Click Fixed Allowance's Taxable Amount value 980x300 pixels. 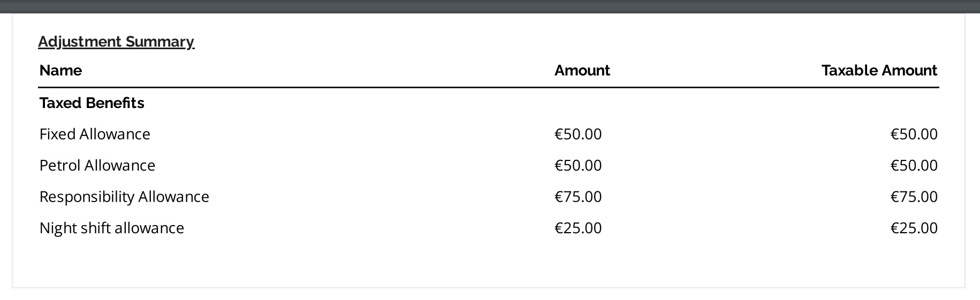click(914, 134)
